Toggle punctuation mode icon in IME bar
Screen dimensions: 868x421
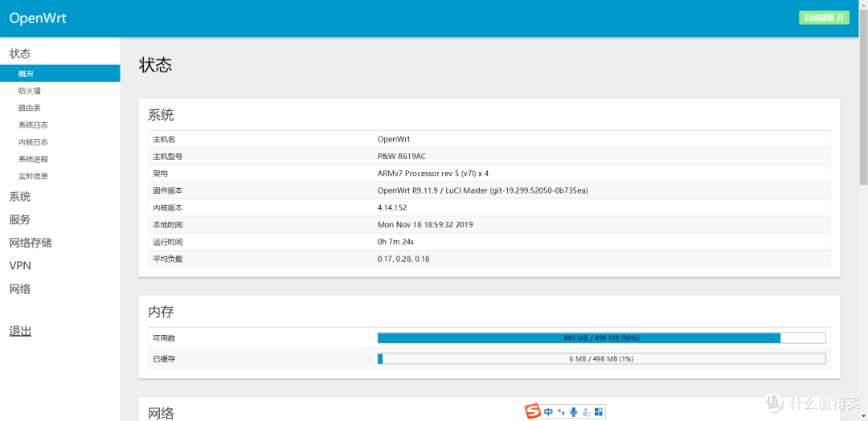click(561, 412)
